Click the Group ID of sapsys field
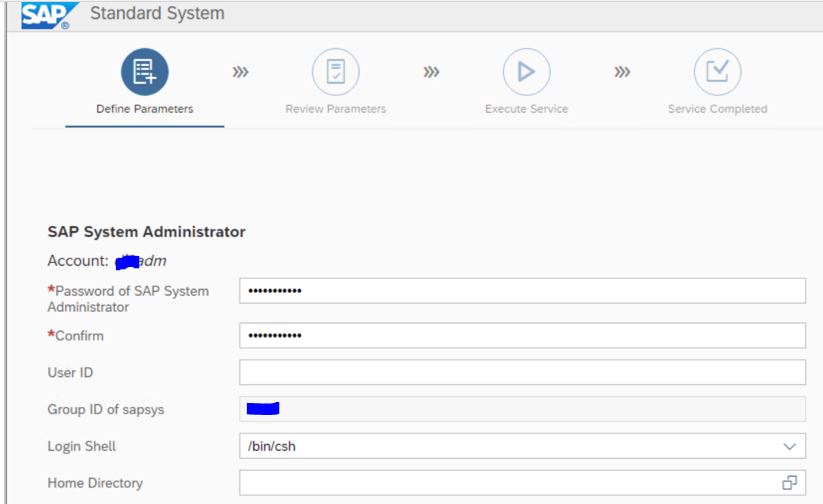The image size is (823, 504). tap(523, 409)
